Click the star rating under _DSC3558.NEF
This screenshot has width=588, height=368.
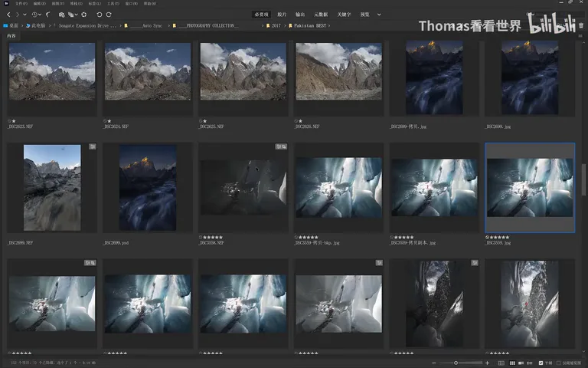(x=213, y=238)
